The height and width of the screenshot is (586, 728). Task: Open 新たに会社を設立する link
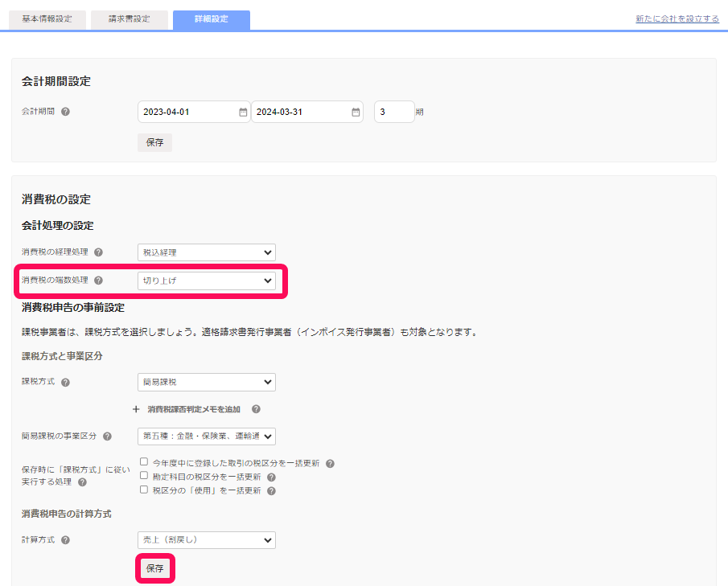coord(677,18)
